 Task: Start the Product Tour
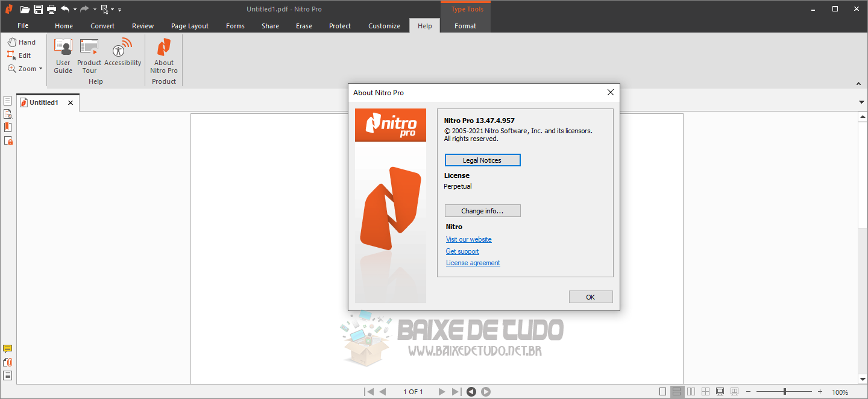pos(89,56)
